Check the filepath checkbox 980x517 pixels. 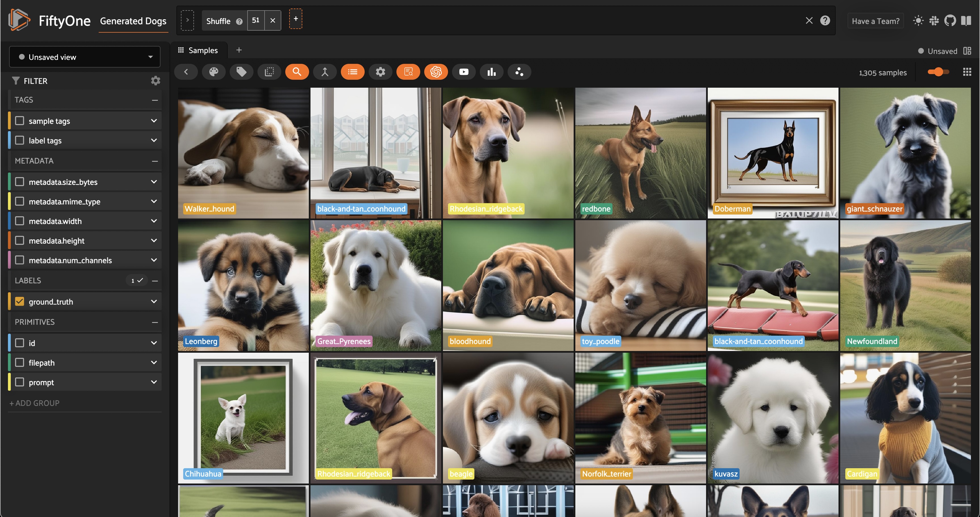19,362
